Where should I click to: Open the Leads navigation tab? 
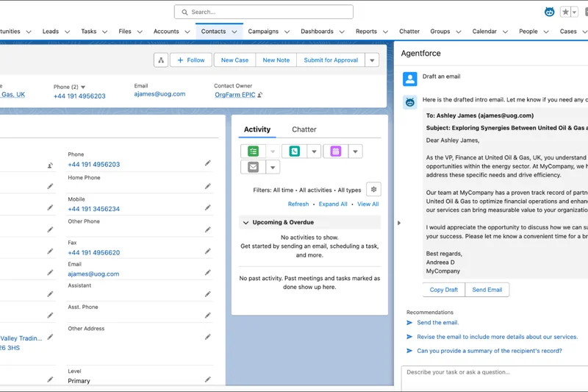tap(51, 32)
